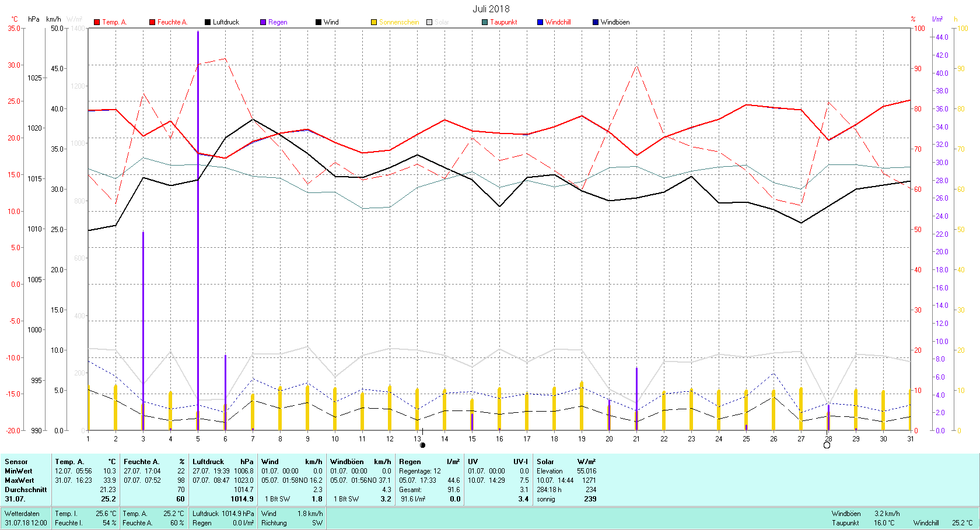Screen dimensions: 980x530
Task: Click the gray Solar legend square
Action: 429,22
